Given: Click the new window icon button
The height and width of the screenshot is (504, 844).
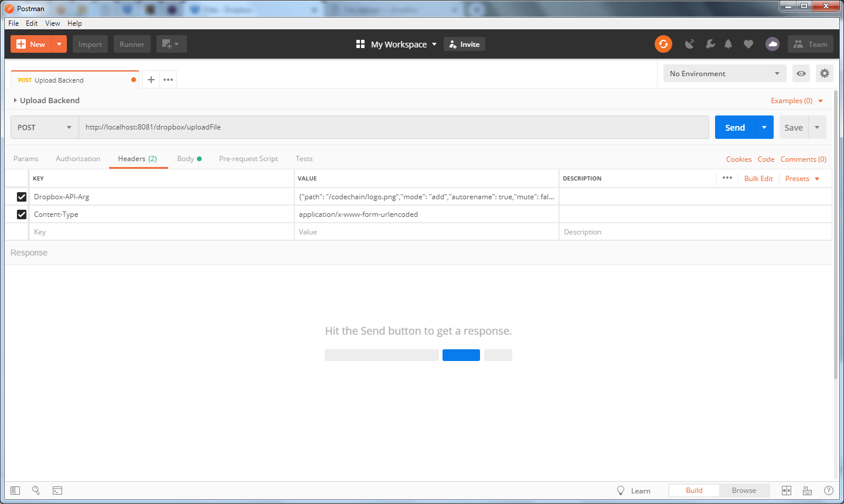Looking at the screenshot, I should (171, 44).
